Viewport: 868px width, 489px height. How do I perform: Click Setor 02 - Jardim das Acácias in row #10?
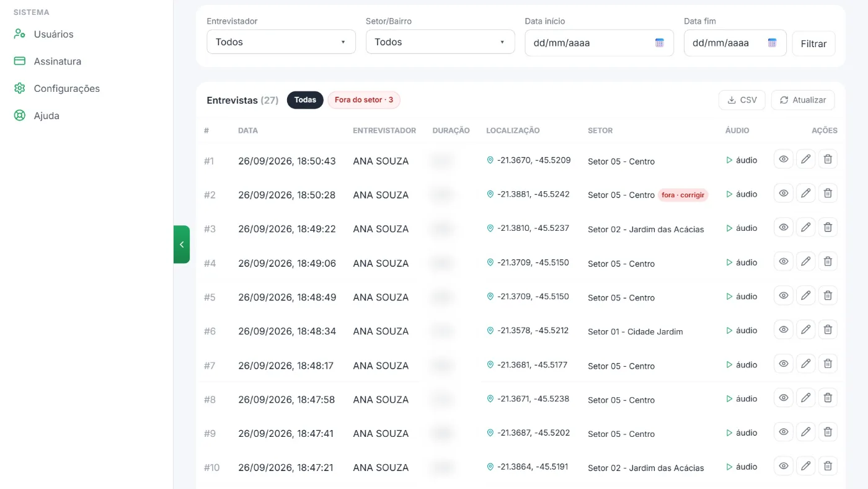click(x=646, y=469)
